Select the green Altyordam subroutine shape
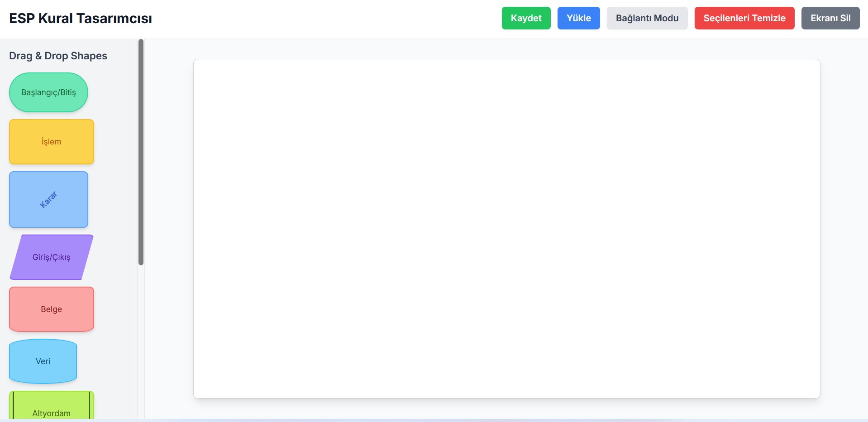The width and height of the screenshot is (868, 422). tap(52, 405)
